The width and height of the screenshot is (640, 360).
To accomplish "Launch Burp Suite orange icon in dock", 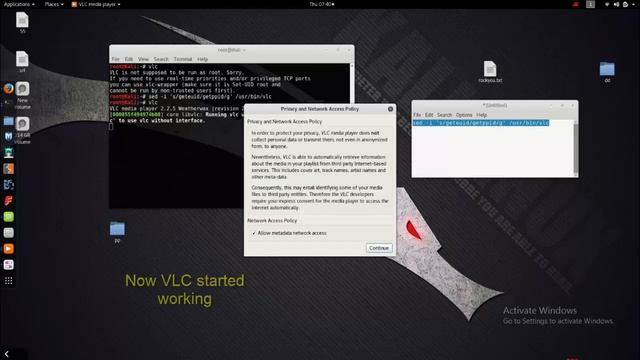I will 9,168.
